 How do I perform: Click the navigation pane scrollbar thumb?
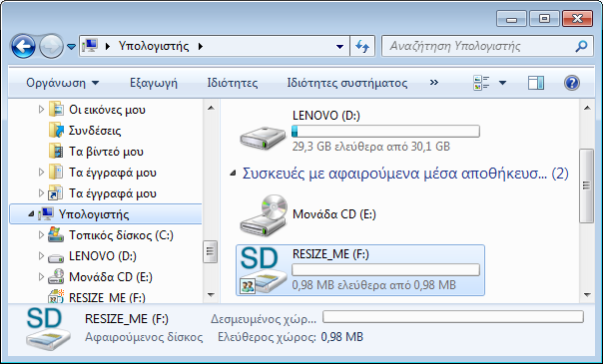[210, 251]
